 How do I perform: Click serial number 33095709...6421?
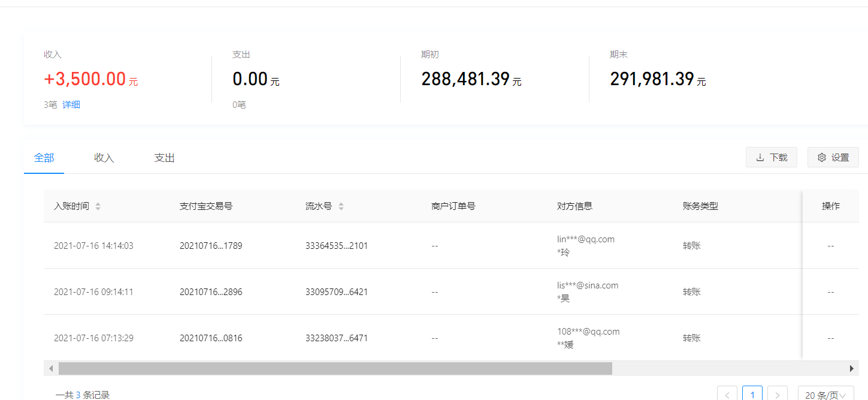(x=337, y=292)
